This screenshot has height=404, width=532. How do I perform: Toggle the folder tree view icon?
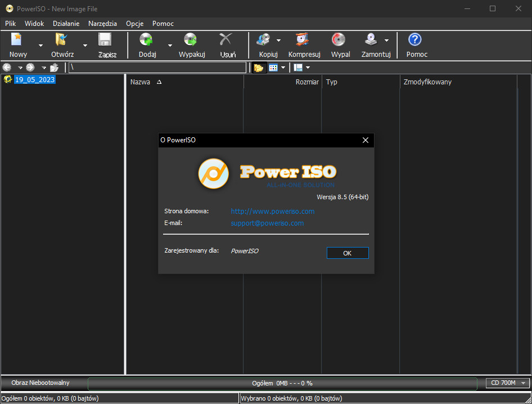(259, 68)
